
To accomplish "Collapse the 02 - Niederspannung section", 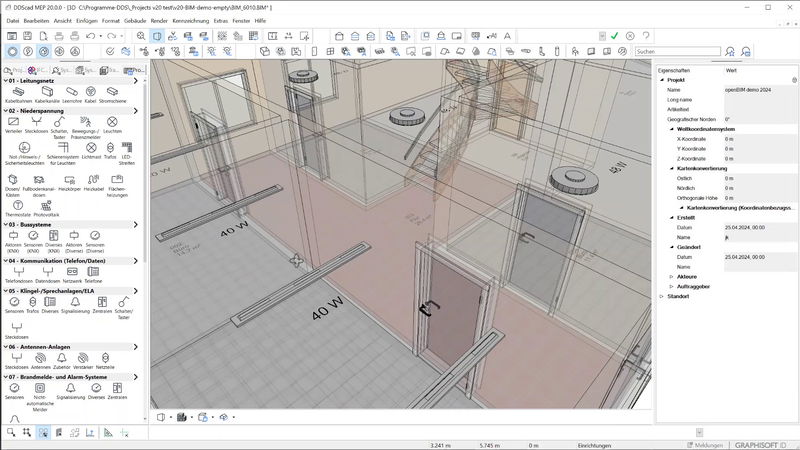I will coord(4,110).
